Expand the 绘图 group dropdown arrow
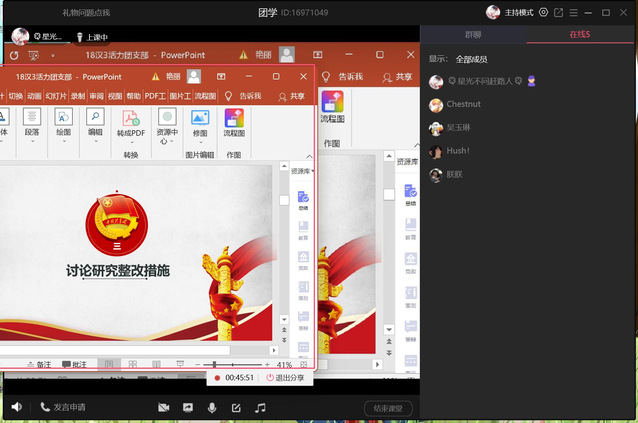Screen dimensions: 638x423 (x=64, y=142)
